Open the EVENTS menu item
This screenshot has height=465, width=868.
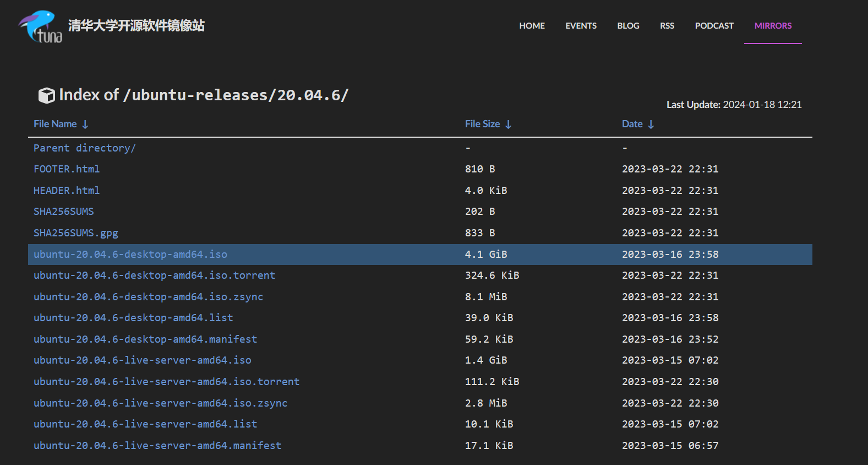tap(581, 26)
